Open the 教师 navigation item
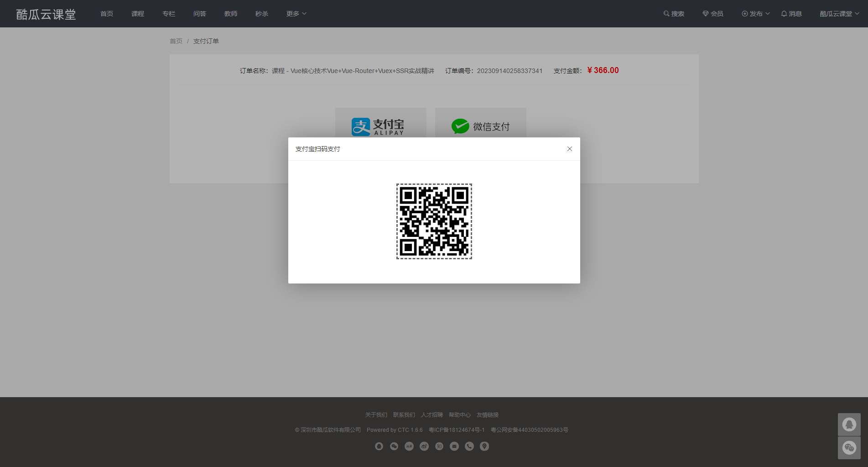Image resolution: width=868 pixels, height=467 pixels. pos(231,14)
